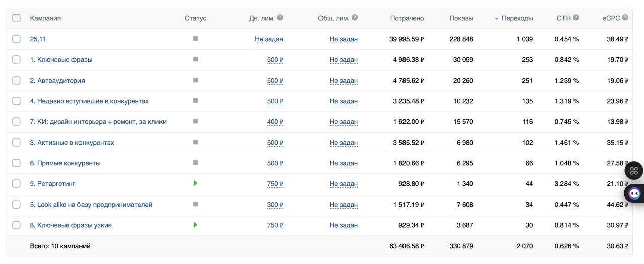Click stopped status icon for 7. КИ дизайн интерьера

pos(195,121)
